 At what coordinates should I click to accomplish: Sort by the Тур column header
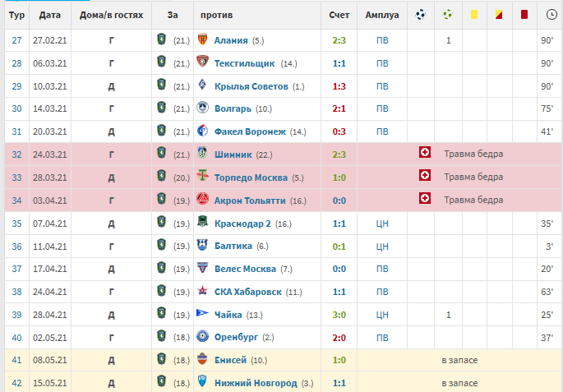15,15
